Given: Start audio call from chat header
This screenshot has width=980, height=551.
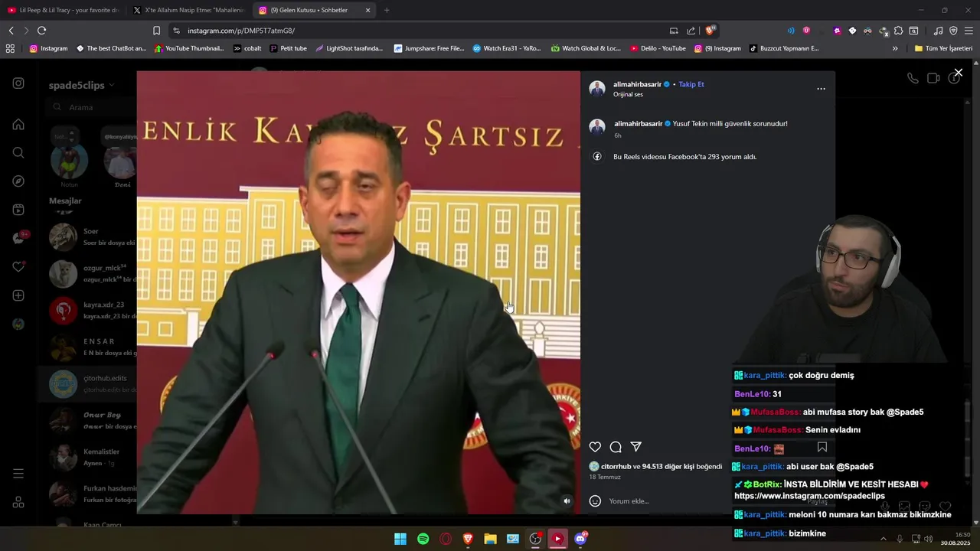Looking at the screenshot, I should (x=913, y=78).
